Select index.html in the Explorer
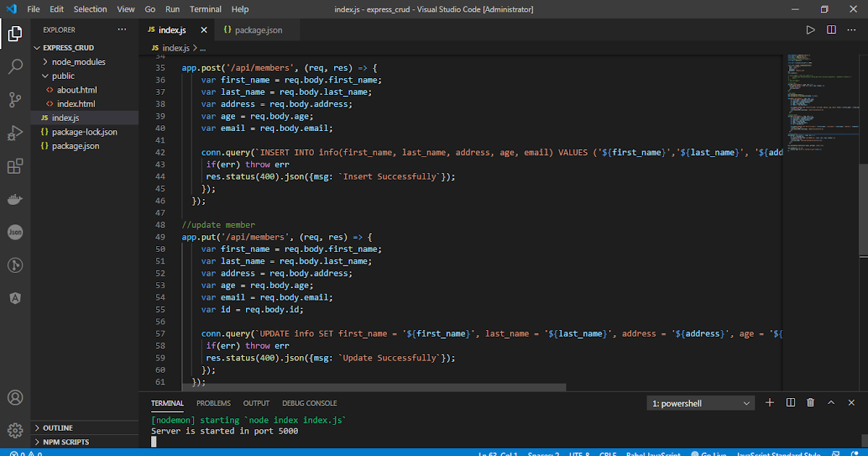Viewport: 868px width, 456px height. click(76, 104)
